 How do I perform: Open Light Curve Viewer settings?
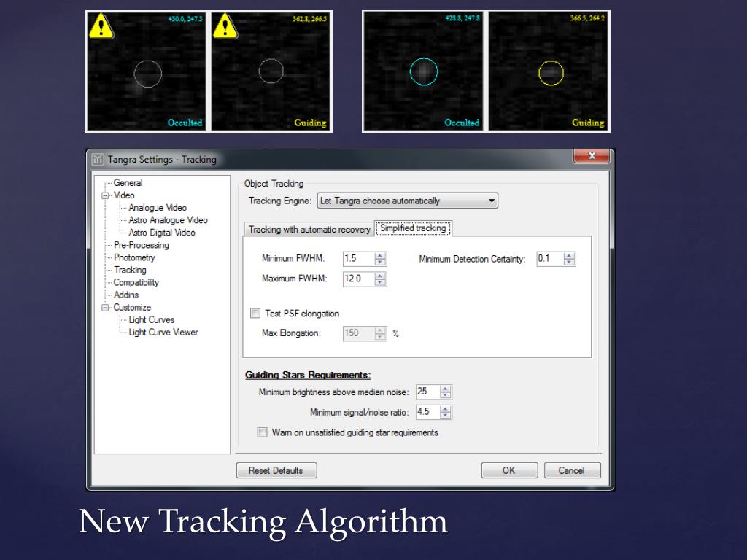click(x=163, y=332)
